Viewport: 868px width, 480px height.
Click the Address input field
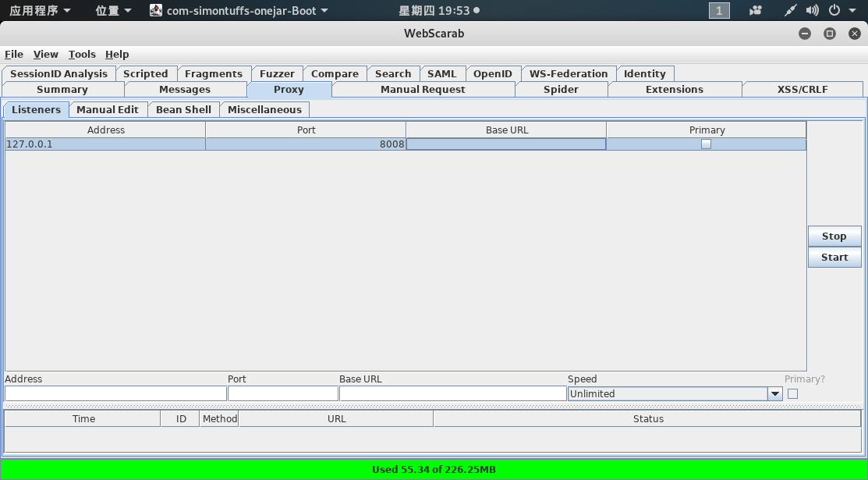pos(115,393)
